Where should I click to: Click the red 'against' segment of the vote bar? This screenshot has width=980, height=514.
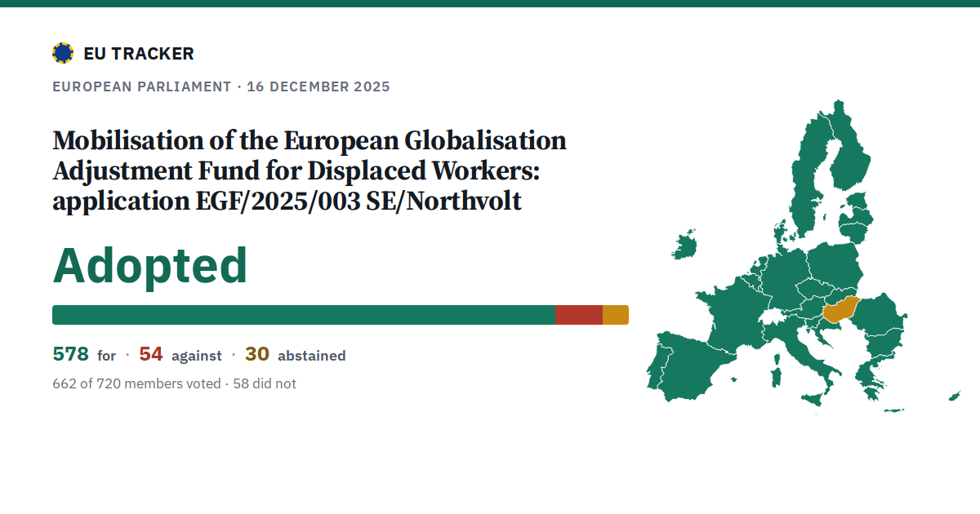579,315
